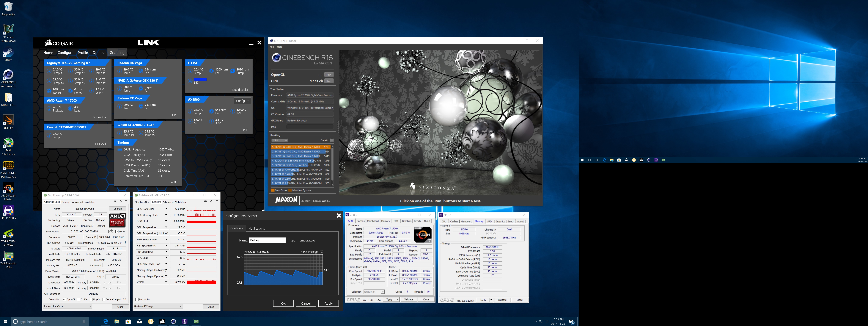The image size is (868, 326).
Task: Open Cinebench File menu
Action: tap(272, 47)
